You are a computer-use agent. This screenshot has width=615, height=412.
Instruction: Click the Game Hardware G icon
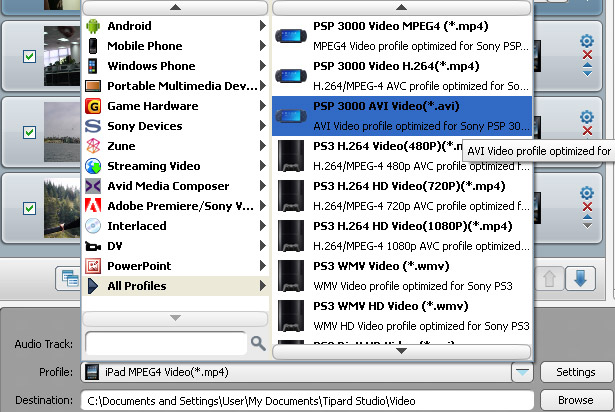(x=93, y=106)
